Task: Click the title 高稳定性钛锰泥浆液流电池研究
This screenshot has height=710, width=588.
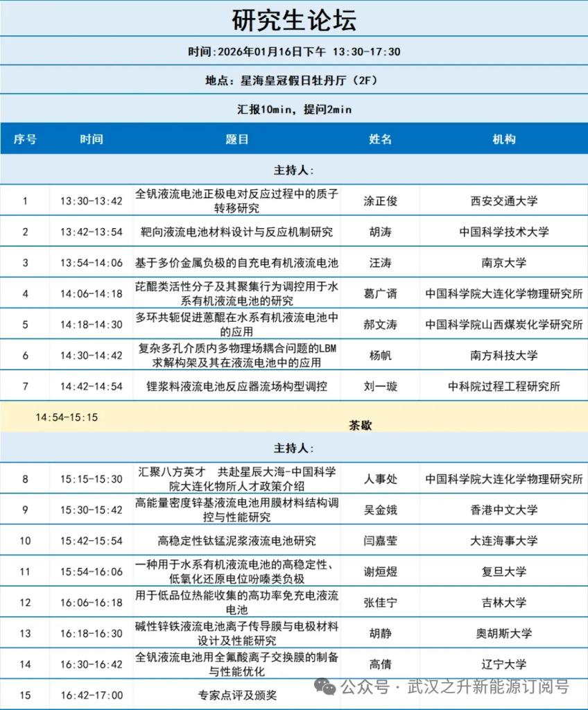Action: coord(237,541)
